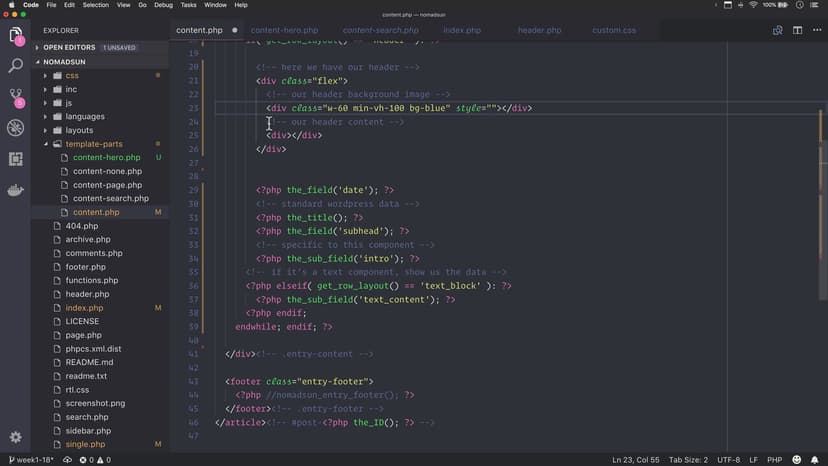Switch to the content-hero.php tab

pos(284,30)
